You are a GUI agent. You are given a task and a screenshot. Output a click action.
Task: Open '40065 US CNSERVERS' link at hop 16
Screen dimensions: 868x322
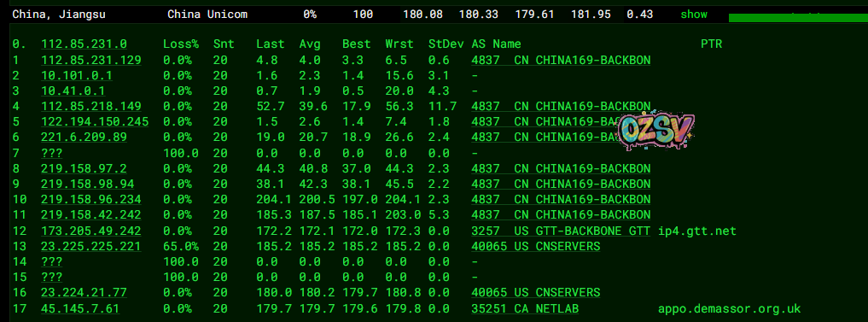coord(536,293)
